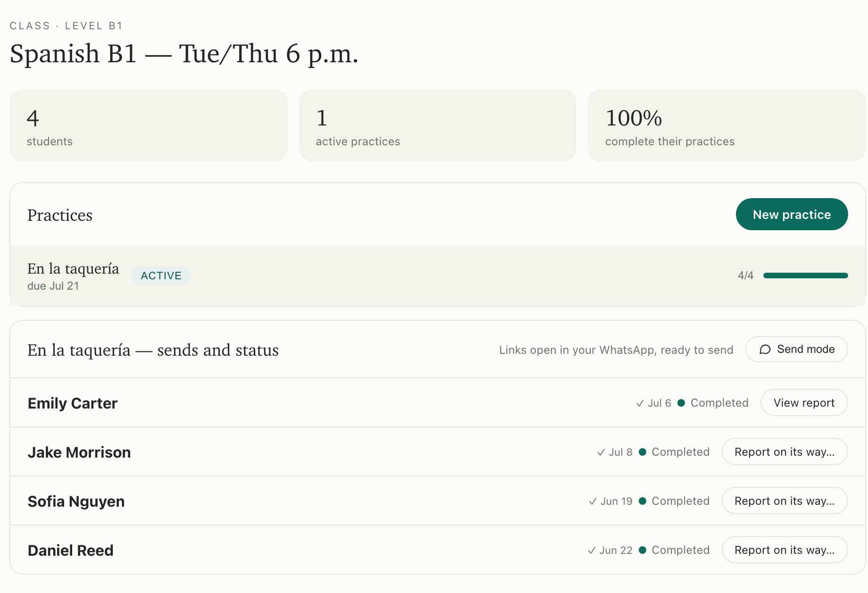The height and width of the screenshot is (593, 868).
Task: Select student name Sofia Nguyen
Action: (x=76, y=501)
